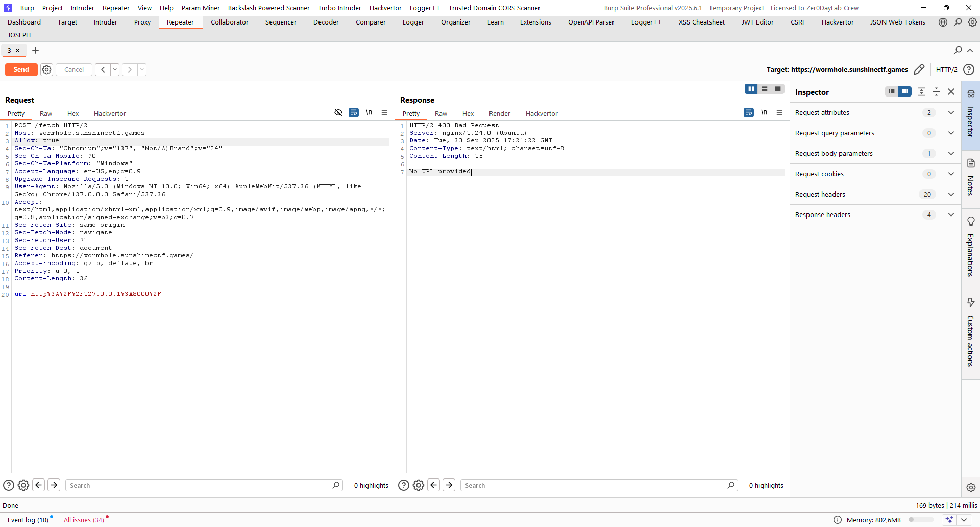980x527 pixels.
Task: Toggle line wrap in Request editor
Action: point(354,112)
